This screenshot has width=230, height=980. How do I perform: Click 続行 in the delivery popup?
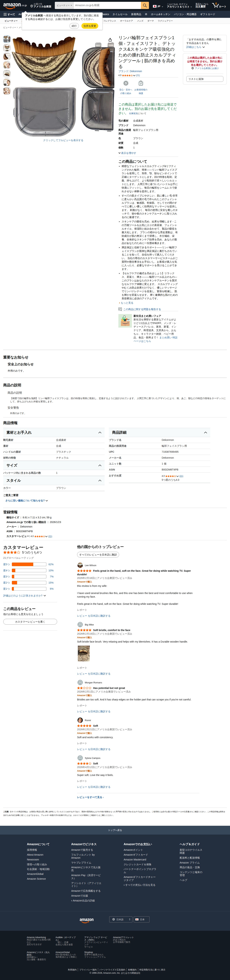pyautogui.click(x=74, y=26)
